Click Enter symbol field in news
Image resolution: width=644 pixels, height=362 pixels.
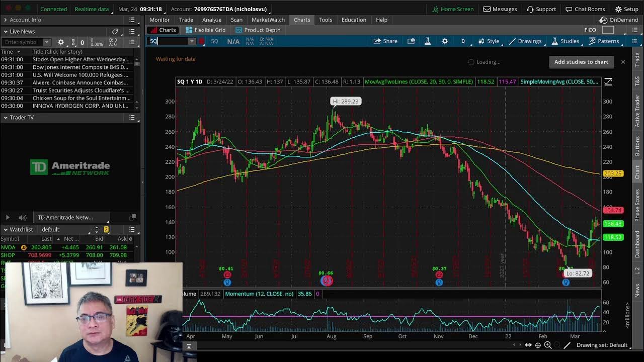click(22, 42)
